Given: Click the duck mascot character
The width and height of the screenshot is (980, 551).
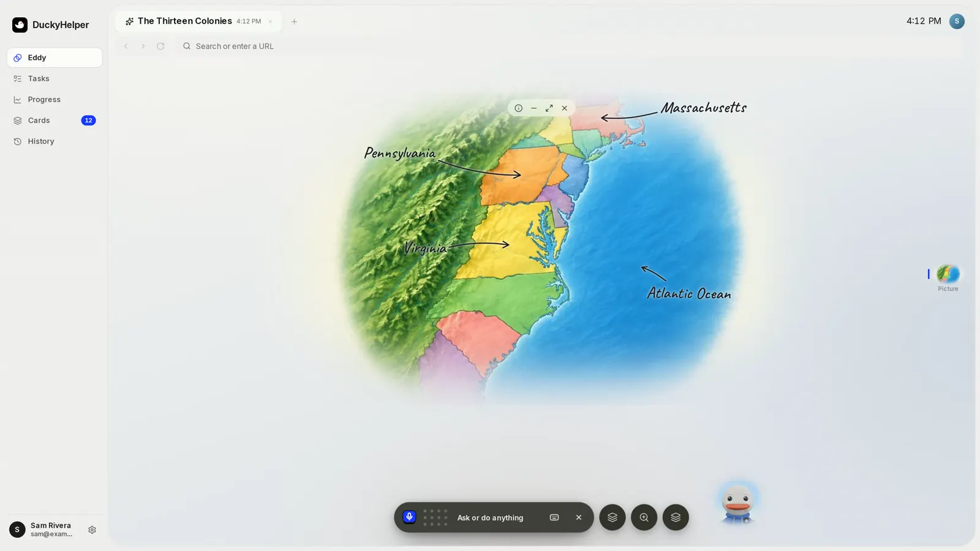Looking at the screenshot, I should tap(737, 504).
